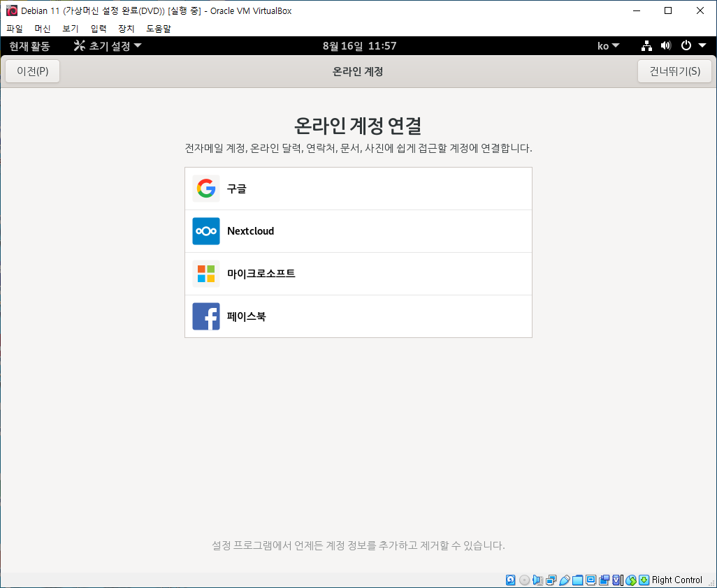This screenshot has height=588, width=717.
Task: Click the power icon in top bar
Action: point(686,45)
